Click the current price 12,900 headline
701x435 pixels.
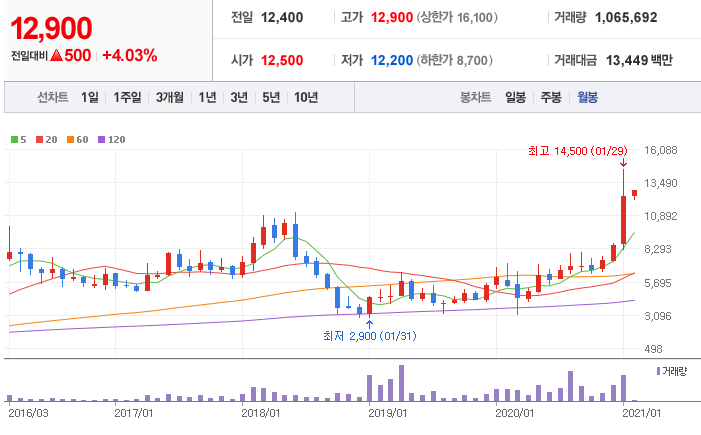[x=51, y=28]
